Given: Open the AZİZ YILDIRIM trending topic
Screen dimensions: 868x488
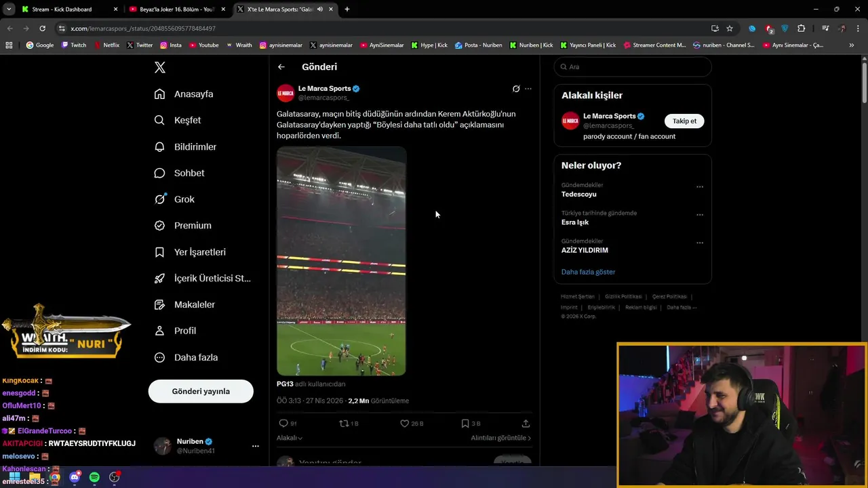Looking at the screenshot, I should (585, 250).
